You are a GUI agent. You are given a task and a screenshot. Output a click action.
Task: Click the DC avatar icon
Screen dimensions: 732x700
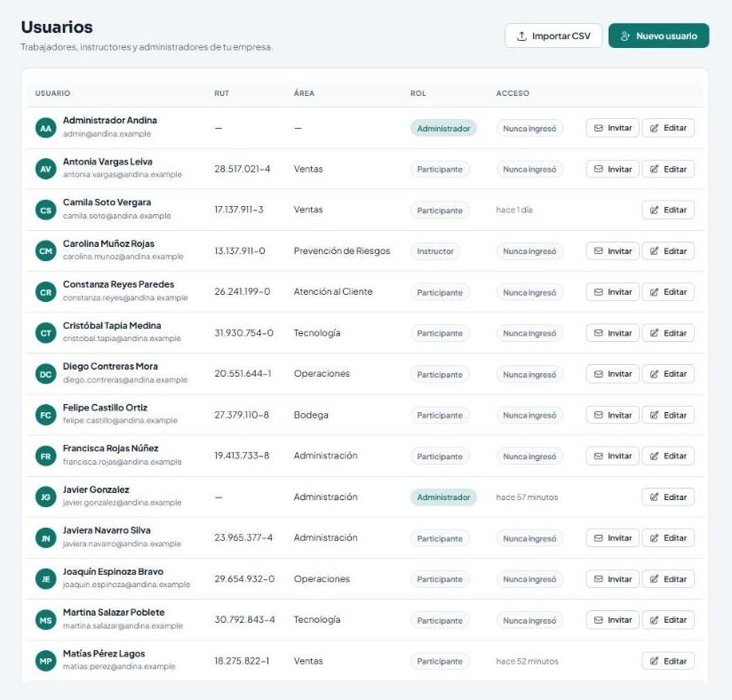(x=46, y=374)
